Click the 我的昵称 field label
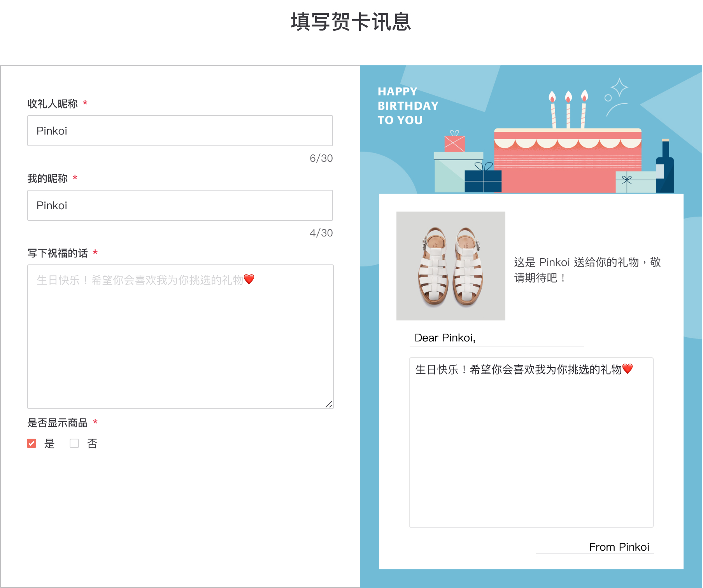The image size is (703, 588). [47, 178]
